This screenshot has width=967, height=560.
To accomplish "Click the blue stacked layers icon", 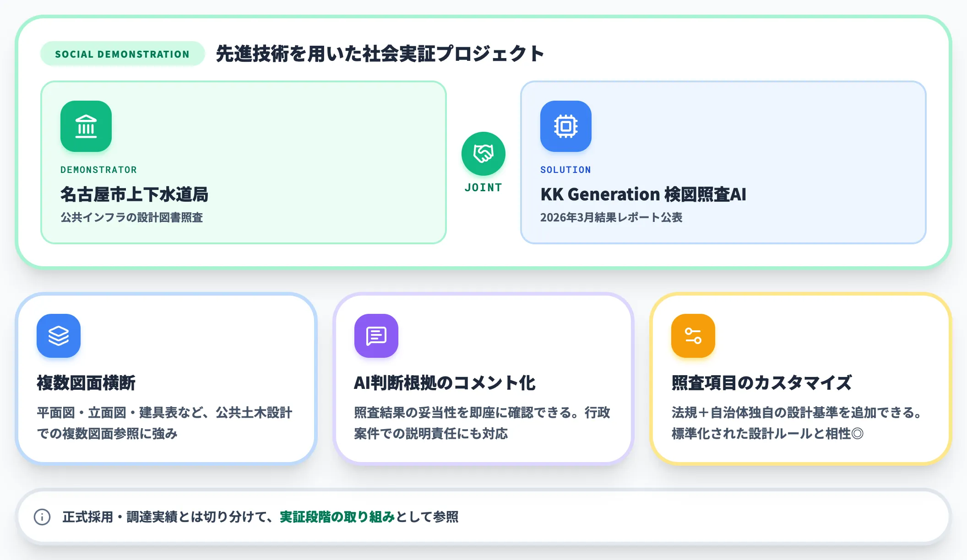I will click(x=59, y=336).
